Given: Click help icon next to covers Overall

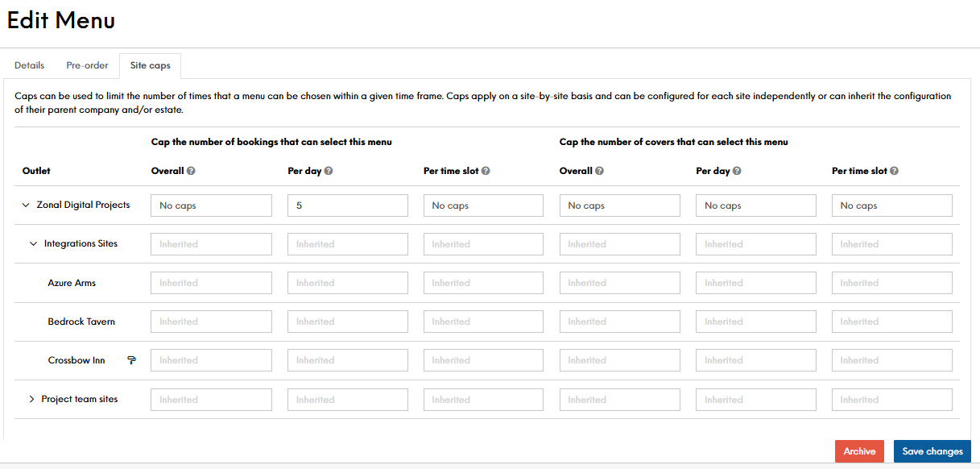Looking at the screenshot, I should [600, 171].
